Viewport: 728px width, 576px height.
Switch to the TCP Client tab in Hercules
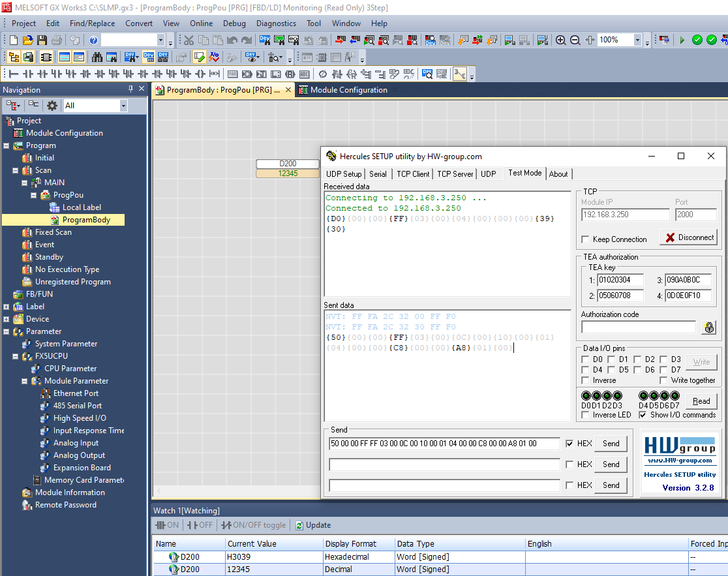413,174
